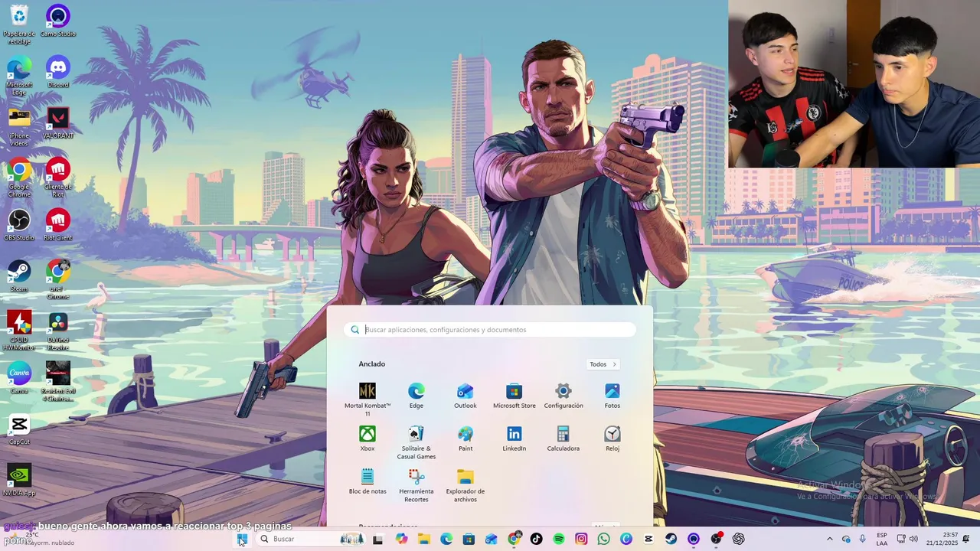The image size is (980, 551).
Task: Open the Calculadora app
Action: click(x=563, y=439)
